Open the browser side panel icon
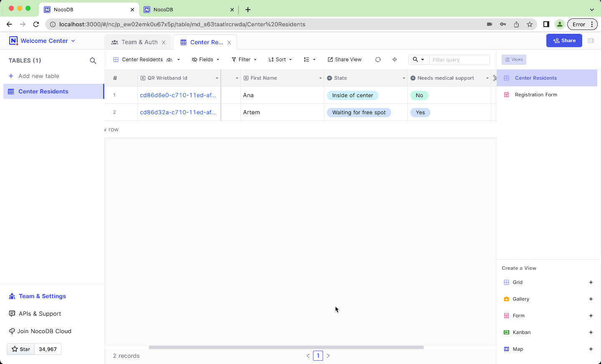This screenshot has height=364, width=601. 546,24
